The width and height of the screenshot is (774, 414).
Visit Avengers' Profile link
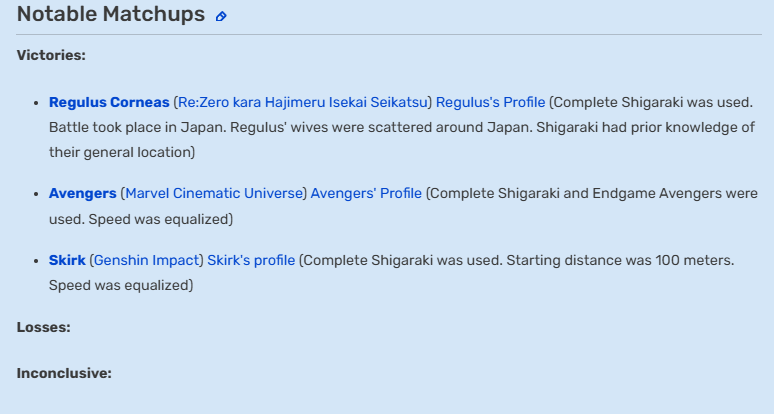click(366, 193)
